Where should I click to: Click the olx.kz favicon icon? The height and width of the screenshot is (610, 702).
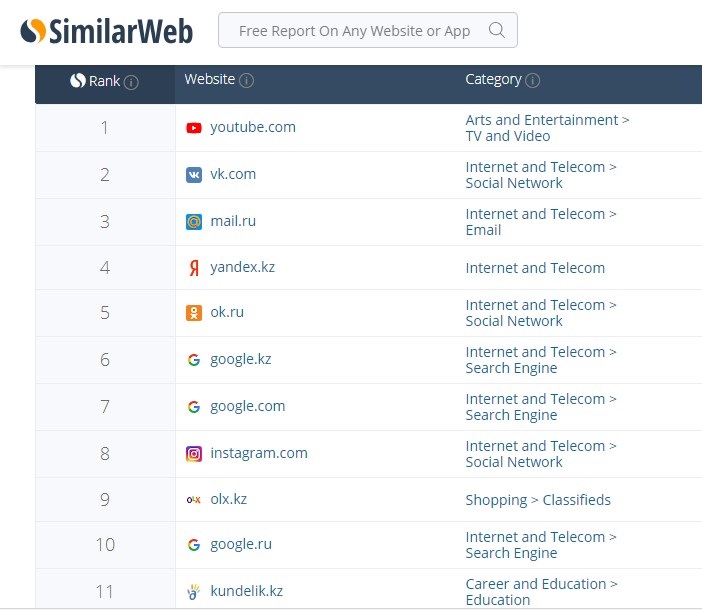tap(194, 499)
